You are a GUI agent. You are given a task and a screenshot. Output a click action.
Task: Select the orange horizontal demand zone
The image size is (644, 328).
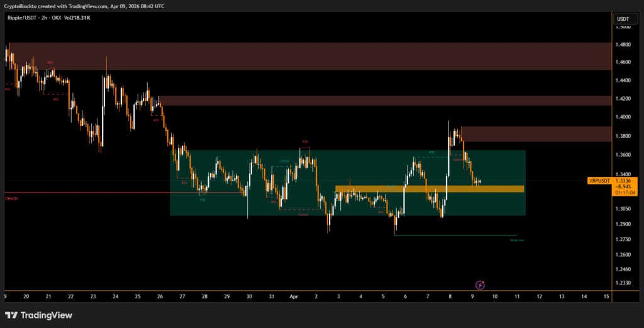pyautogui.click(x=430, y=189)
